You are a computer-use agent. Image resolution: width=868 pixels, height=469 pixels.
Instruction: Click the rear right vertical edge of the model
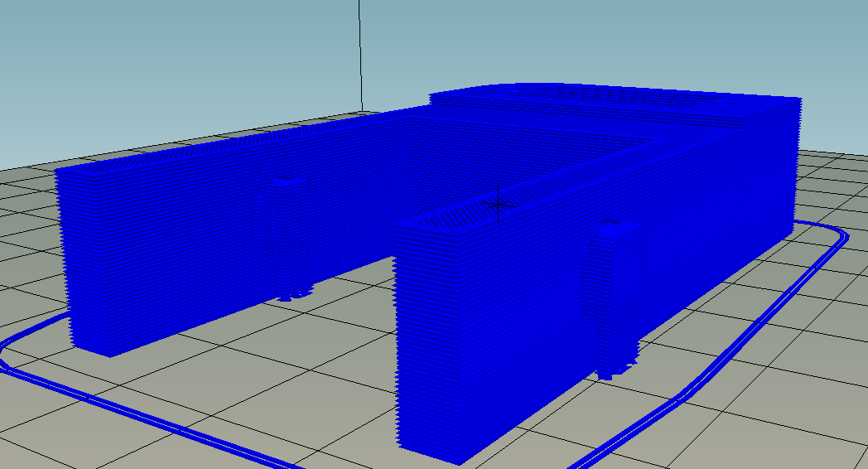click(x=796, y=166)
